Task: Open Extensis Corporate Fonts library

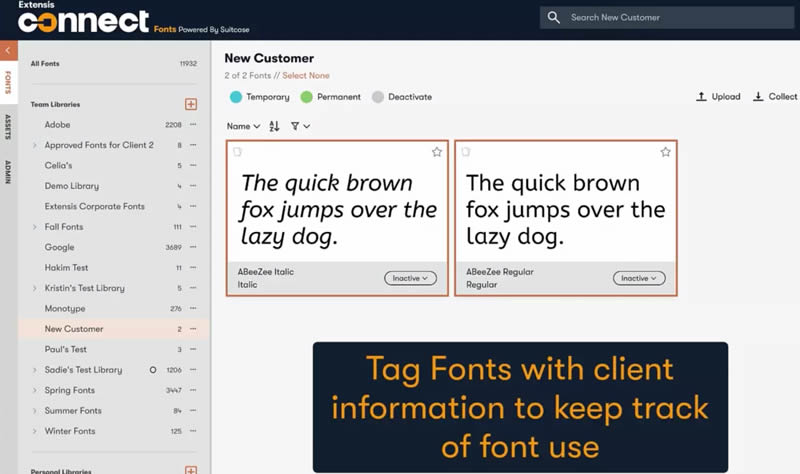Action: tap(94, 206)
